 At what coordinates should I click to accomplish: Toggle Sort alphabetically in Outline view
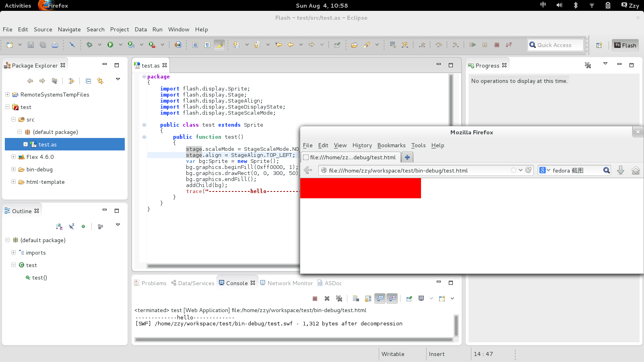[x=59, y=226]
